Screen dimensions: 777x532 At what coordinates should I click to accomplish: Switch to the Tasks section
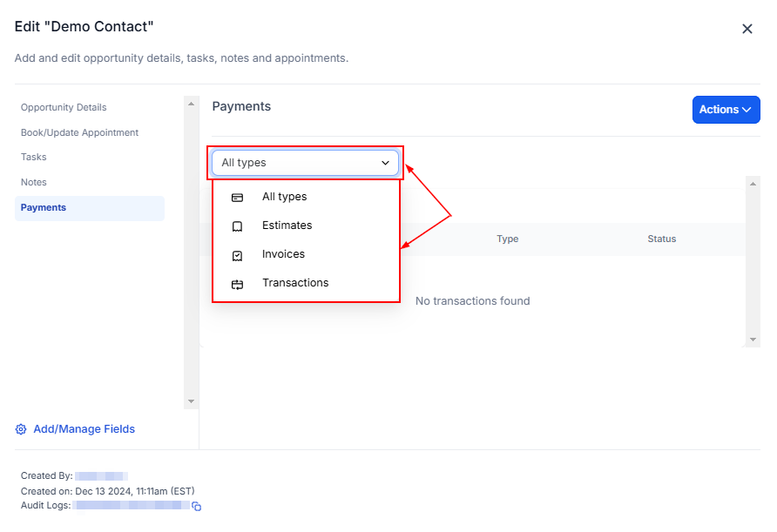click(x=34, y=158)
